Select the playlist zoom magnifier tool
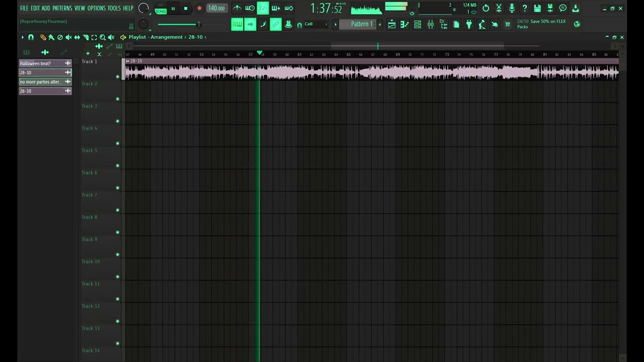 (x=103, y=37)
